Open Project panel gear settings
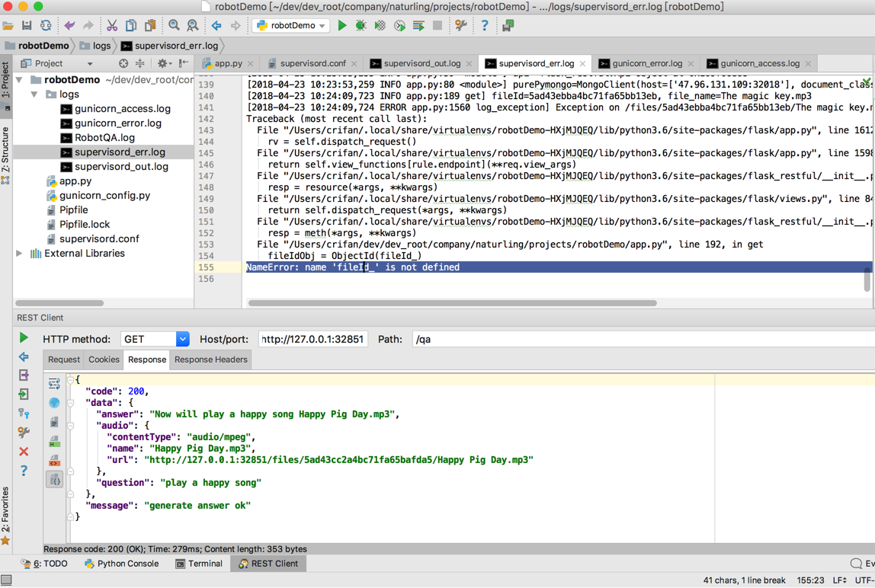 [x=162, y=63]
